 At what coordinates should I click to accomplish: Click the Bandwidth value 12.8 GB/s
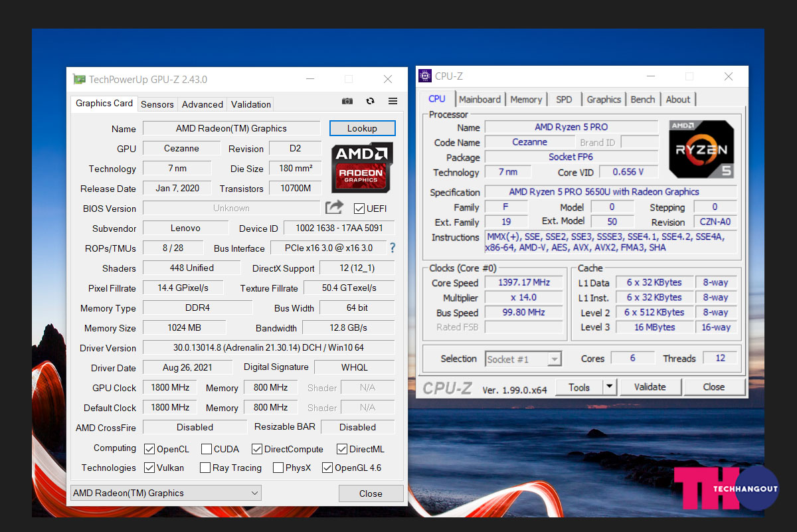(348, 327)
